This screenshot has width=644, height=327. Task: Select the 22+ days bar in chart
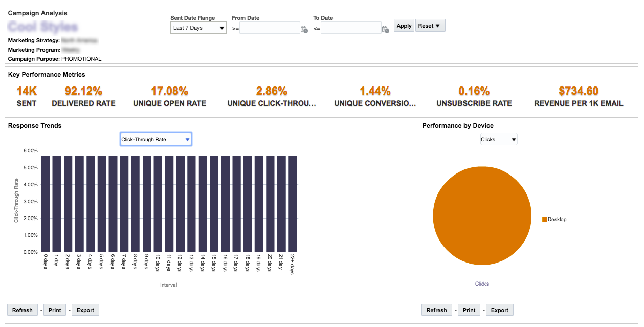(293, 204)
